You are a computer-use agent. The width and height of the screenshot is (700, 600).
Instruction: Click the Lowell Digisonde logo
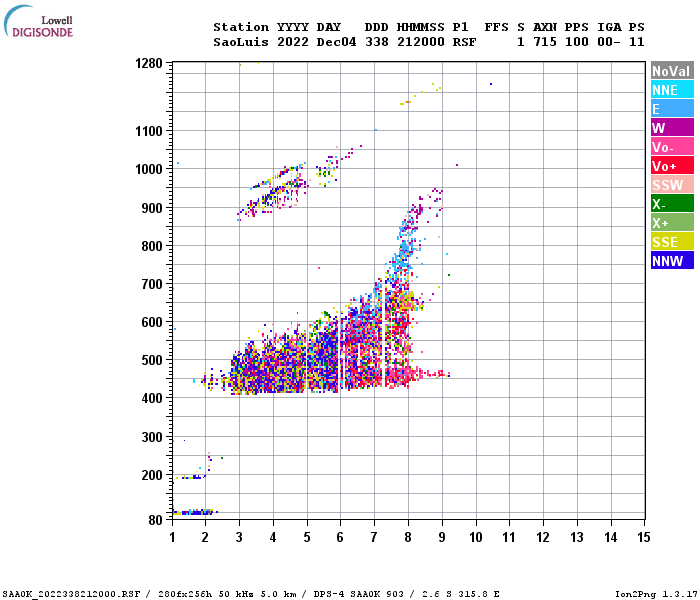coord(38,21)
